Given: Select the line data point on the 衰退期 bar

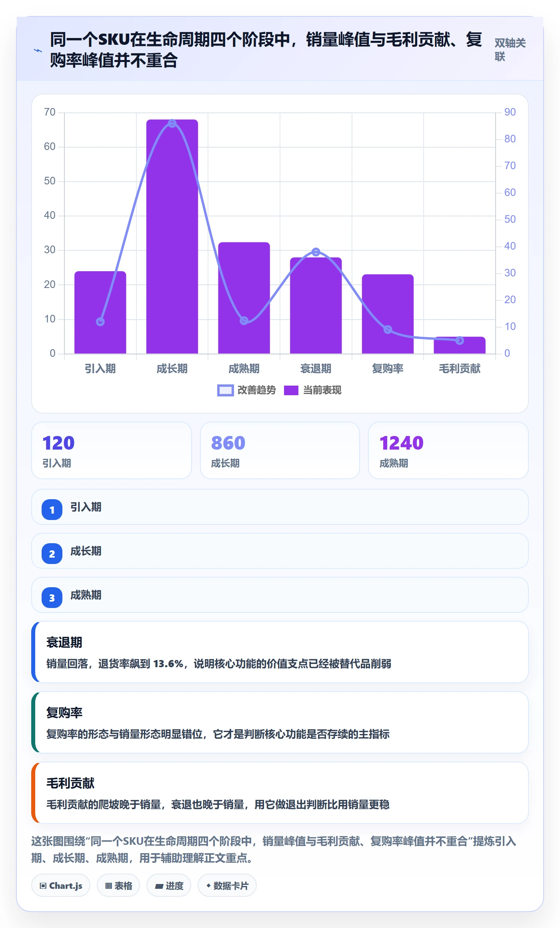Looking at the screenshot, I should 316,252.
